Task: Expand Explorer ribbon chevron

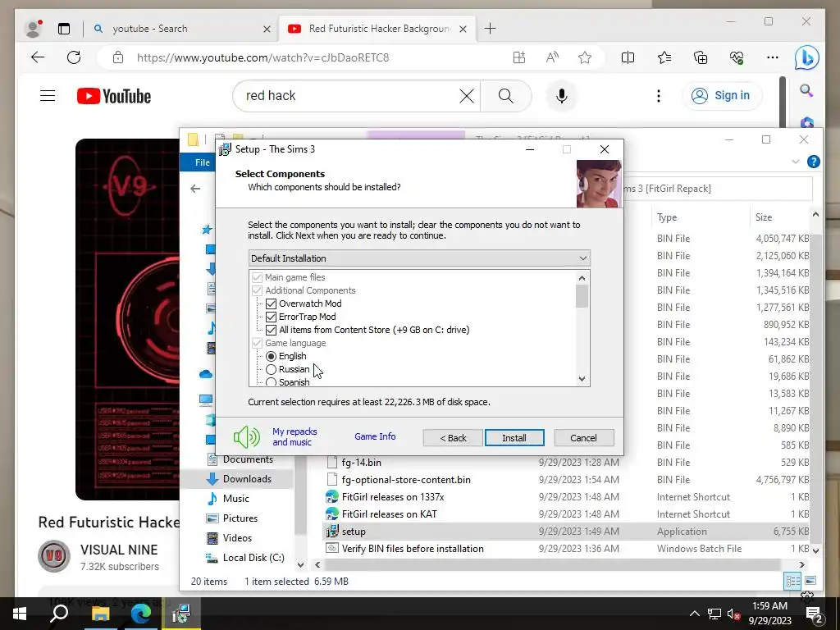Action: [796, 162]
